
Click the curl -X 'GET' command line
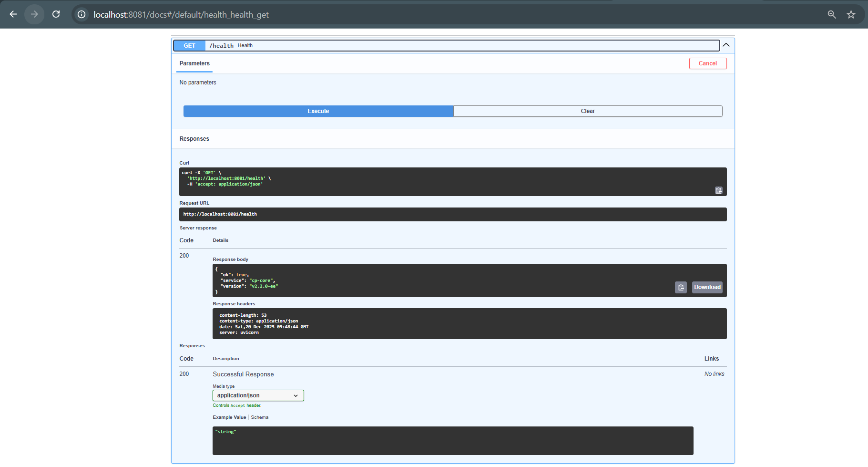(x=202, y=173)
